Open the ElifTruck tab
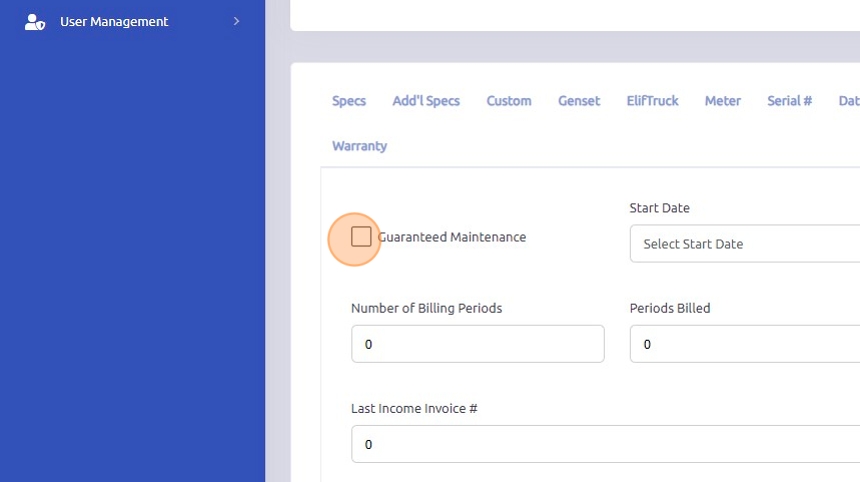860x482 pixels. point(652,101)
